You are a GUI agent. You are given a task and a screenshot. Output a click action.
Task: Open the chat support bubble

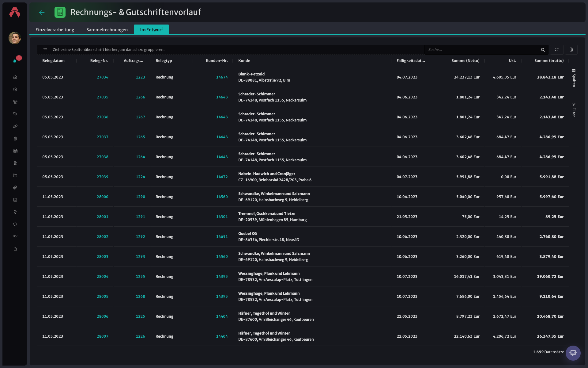(x=573, y=353)
